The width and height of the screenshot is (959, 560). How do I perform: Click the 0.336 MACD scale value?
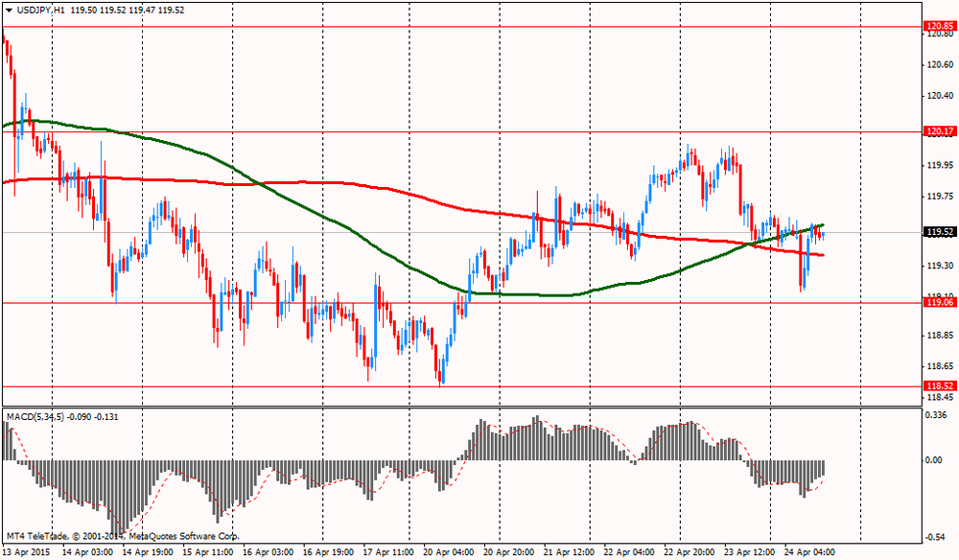pyautogui.click(x=938, y=415)
